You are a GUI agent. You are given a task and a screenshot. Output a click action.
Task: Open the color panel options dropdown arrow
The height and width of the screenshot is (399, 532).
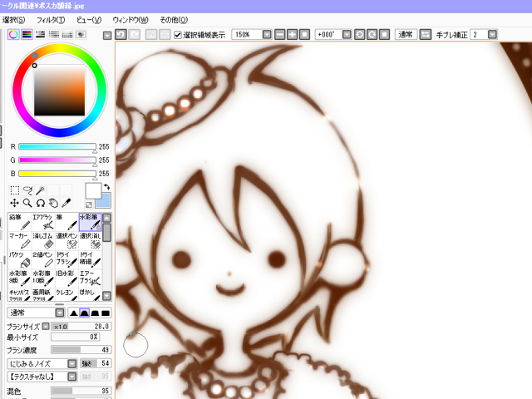point(107,35)
